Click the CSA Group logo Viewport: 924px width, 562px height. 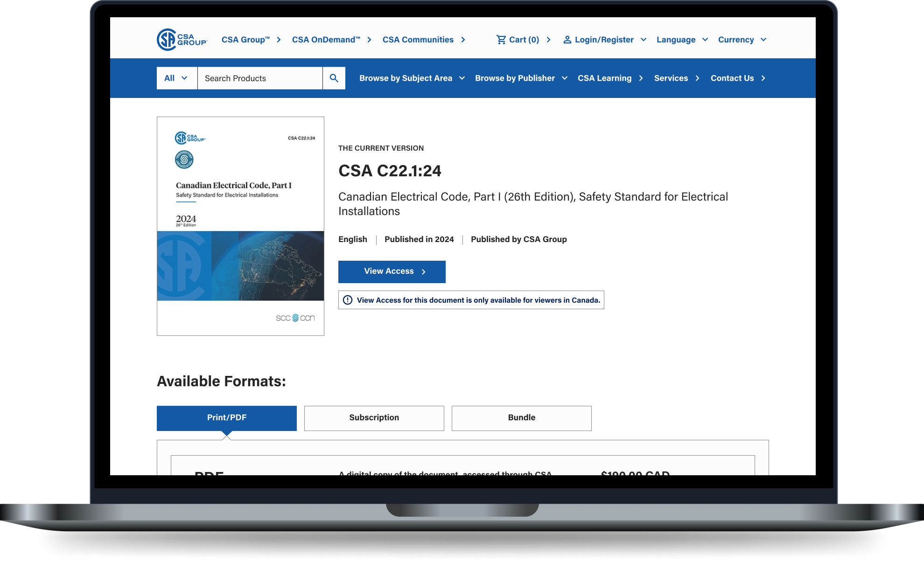tap(181, 40)
